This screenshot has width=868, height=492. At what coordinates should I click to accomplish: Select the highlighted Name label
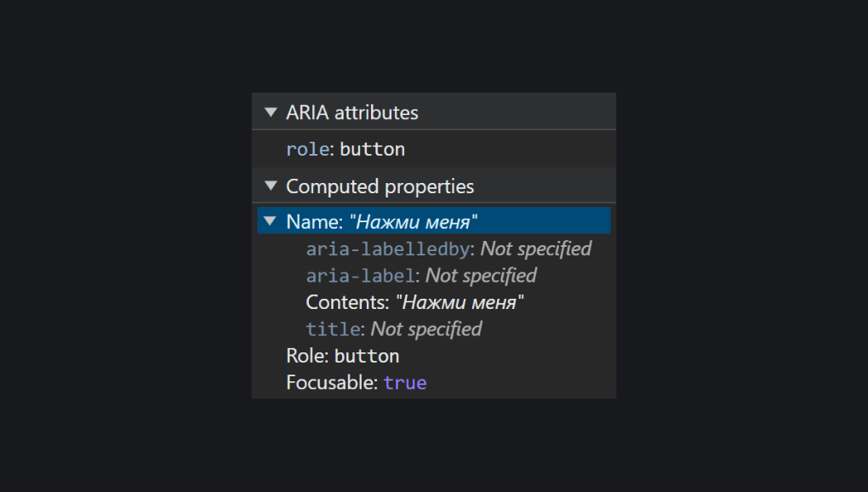click(x=314, y=221)
